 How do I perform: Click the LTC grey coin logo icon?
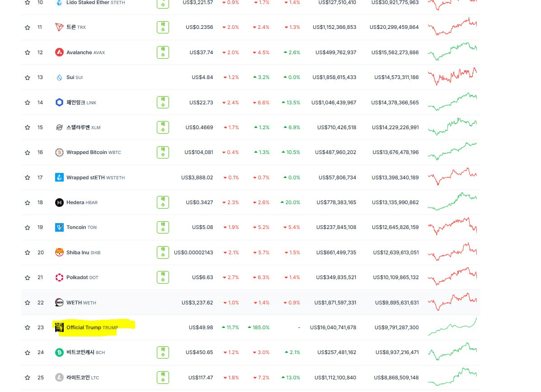tap(59, 378)
